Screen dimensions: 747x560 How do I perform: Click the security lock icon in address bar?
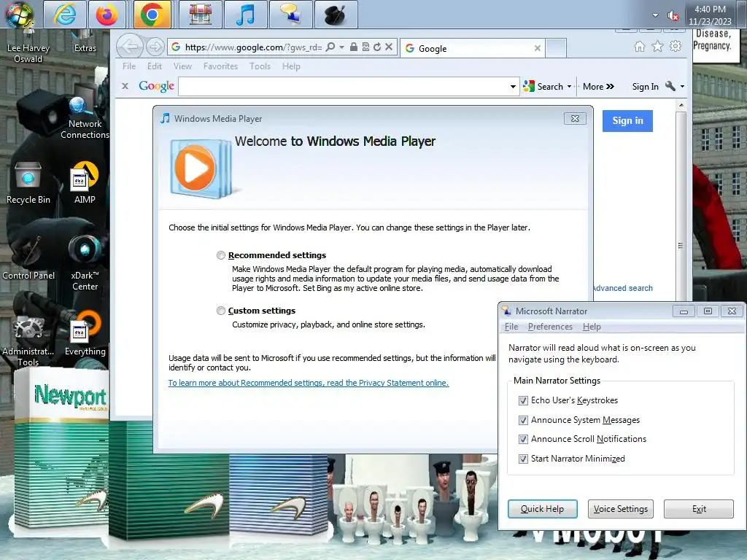(354, 47)
